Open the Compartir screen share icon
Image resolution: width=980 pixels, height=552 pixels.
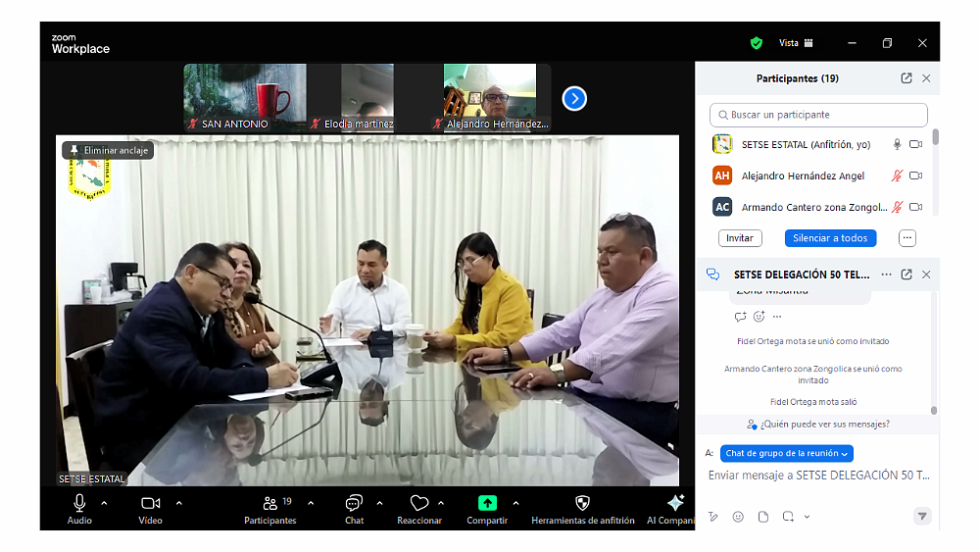487,503
